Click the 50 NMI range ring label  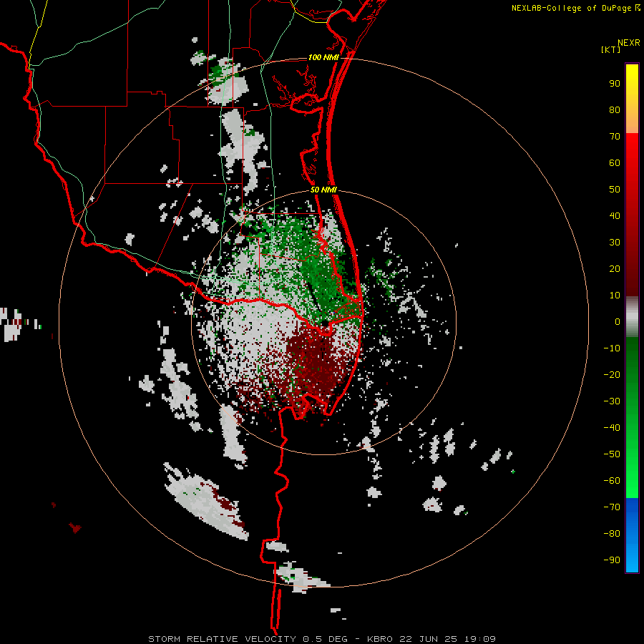323,190
